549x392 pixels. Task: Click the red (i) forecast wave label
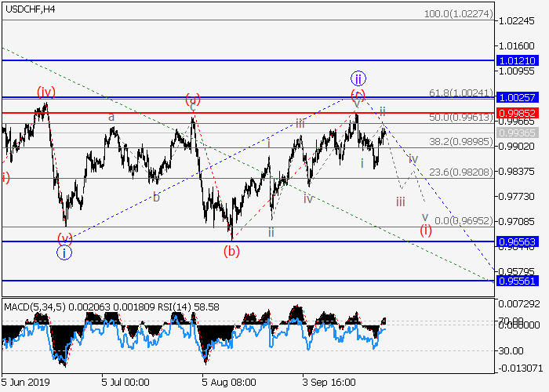pos(425,230)
